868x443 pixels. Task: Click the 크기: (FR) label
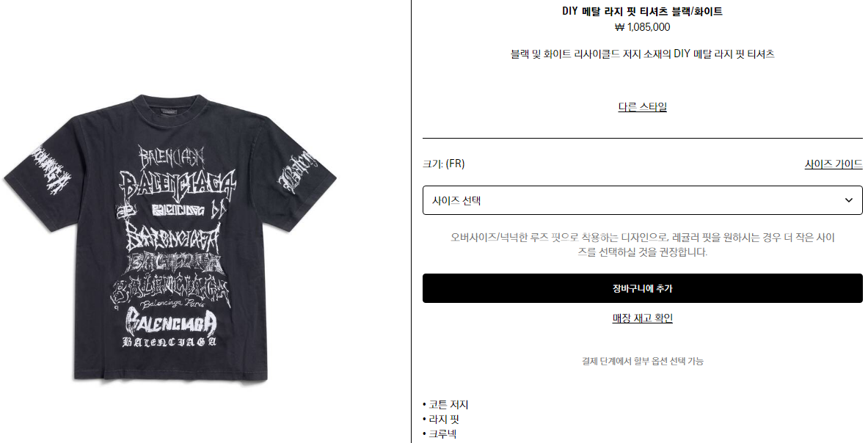click(443, 164)
